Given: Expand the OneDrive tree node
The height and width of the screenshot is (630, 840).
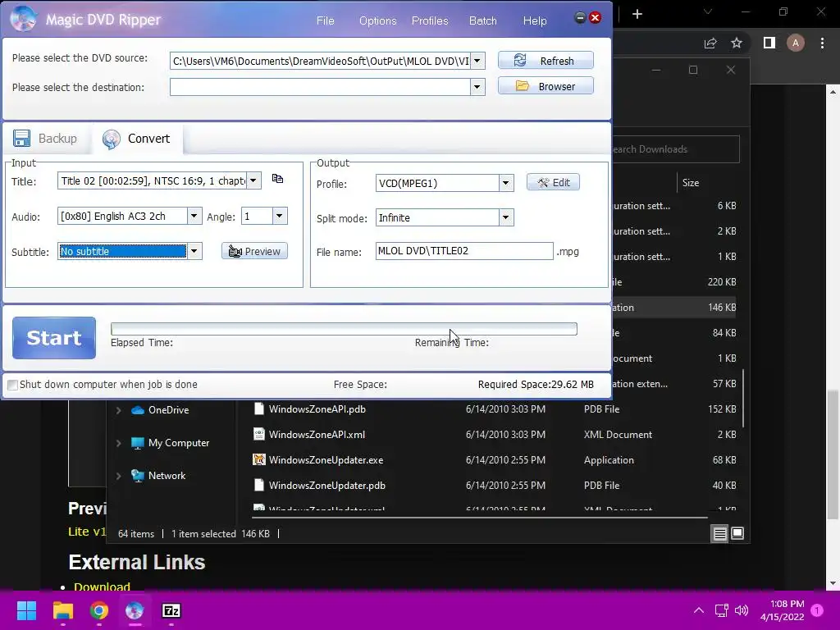Looking at the screenshot, I should (119, 410).
